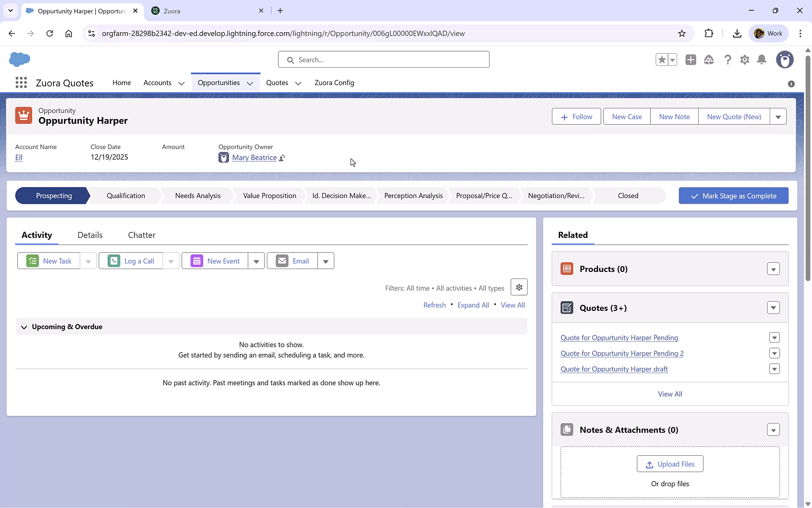Open the Setup gear icon in header
Image resolution: width=812 pixels, height=508 pixels.
(745, 60)
